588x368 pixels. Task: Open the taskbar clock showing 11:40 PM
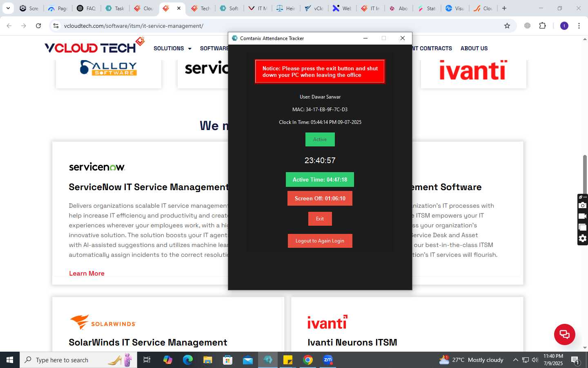[553, 360]
